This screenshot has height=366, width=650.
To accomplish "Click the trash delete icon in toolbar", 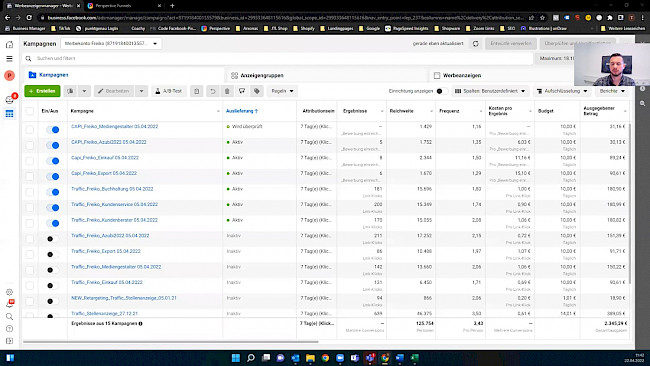I will coord(227,91).
